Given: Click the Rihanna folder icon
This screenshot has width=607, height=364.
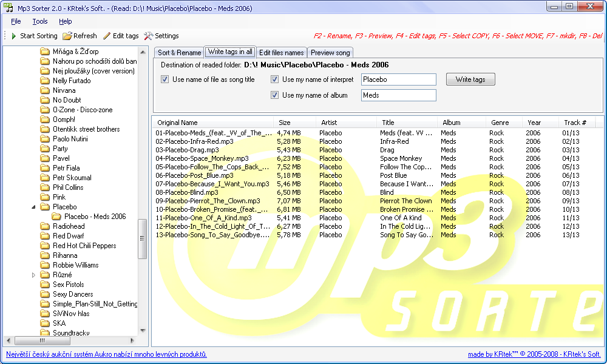Looking at the screenshot, I should [x=45, y=255].
